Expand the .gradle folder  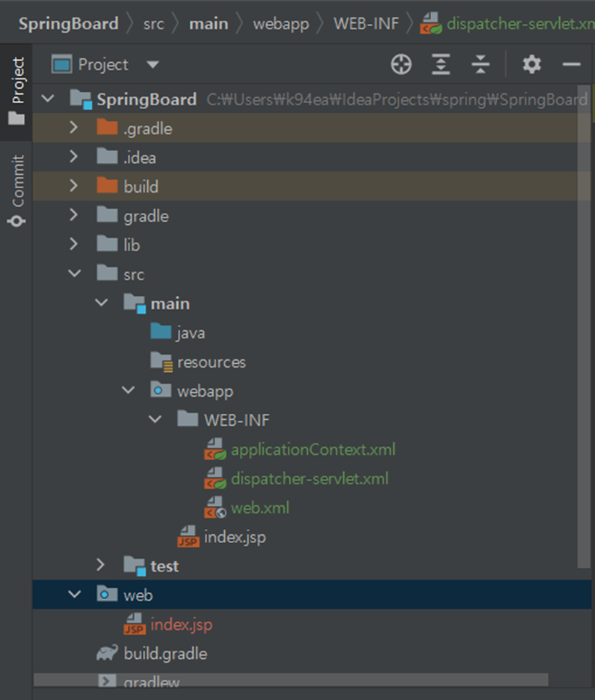73,128
